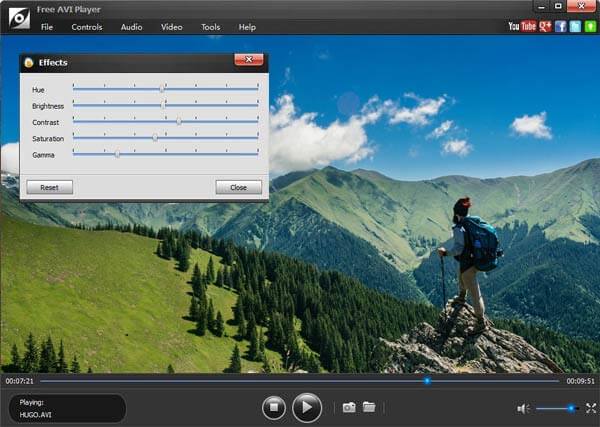Image resolution: width=600 pixels, height=427 pixels.
Task: Open the Controls menu
Action: click(87, 27)
